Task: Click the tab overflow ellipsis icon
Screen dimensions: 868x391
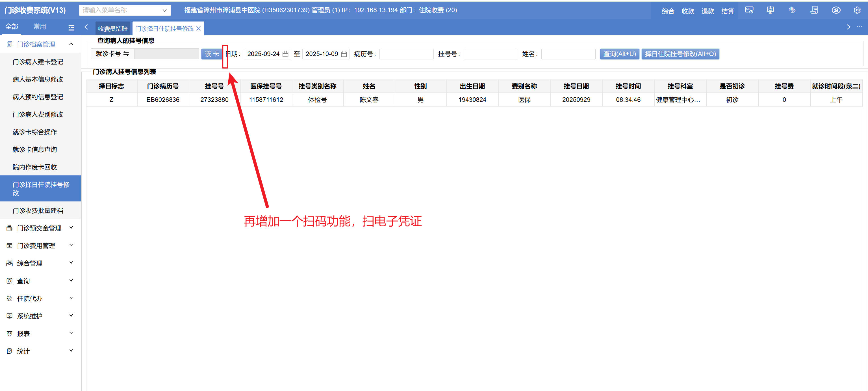Action: 859,27
